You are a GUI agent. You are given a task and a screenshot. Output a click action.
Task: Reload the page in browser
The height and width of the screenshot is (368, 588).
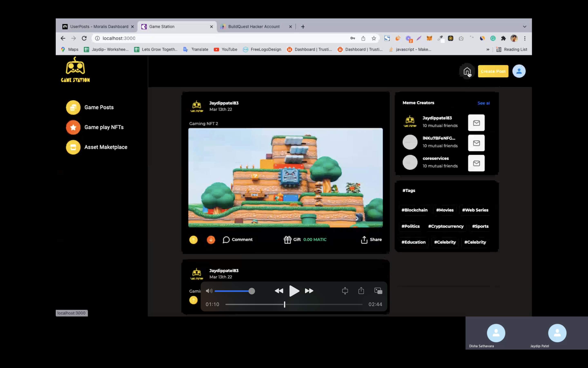[x=84, y=38]
